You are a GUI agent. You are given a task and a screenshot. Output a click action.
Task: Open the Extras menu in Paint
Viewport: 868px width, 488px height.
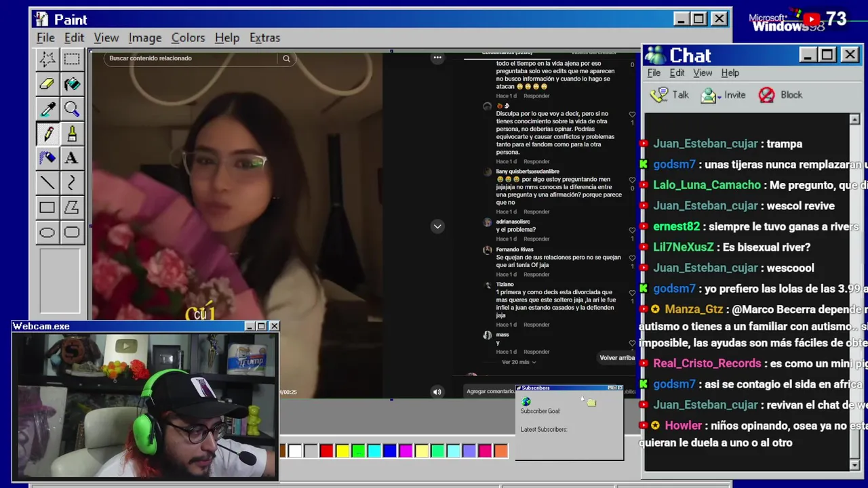[x=264, y=38]
